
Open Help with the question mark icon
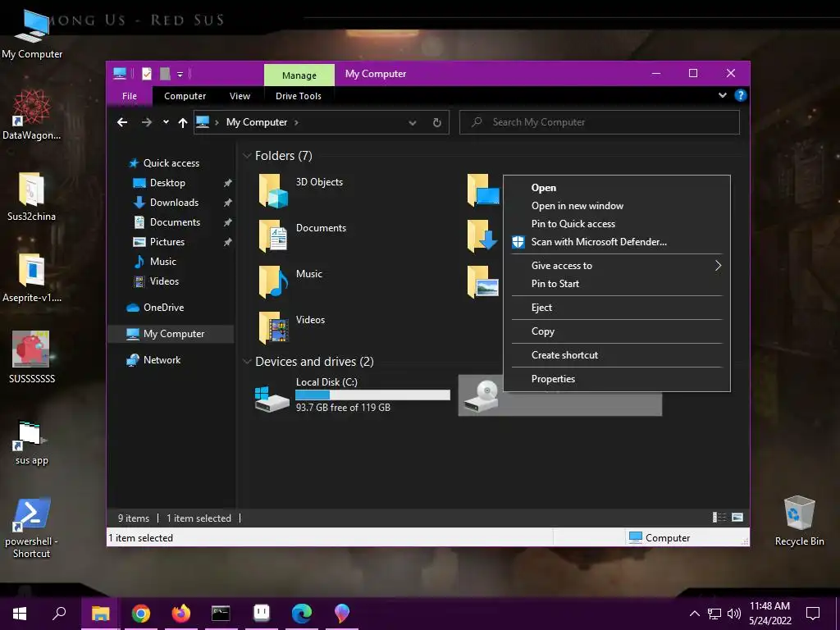pos(741,95)
